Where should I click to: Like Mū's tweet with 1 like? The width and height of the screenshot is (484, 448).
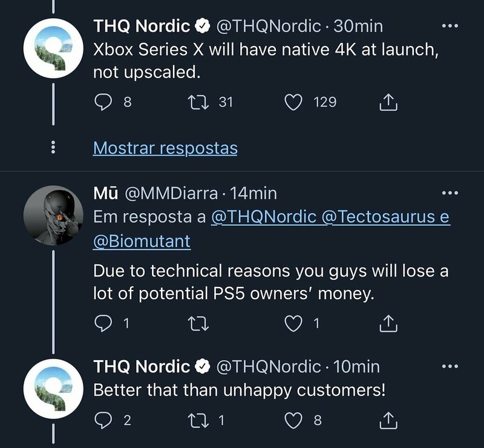[x=293, y=324]
